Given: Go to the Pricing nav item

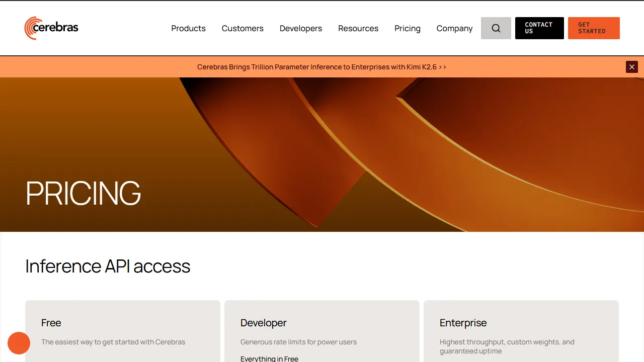Looking at the screenshot, I should pos(408,28).
